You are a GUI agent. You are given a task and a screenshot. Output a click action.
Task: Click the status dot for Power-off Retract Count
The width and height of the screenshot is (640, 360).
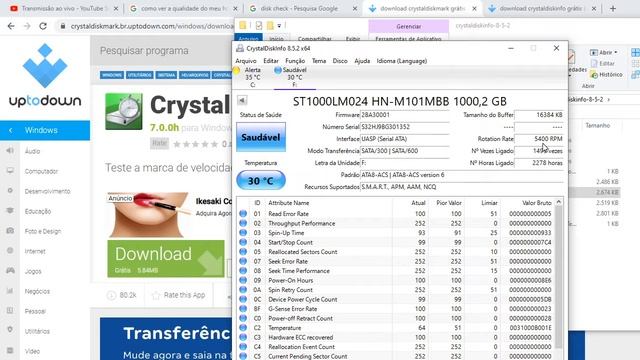pos(243,318)
